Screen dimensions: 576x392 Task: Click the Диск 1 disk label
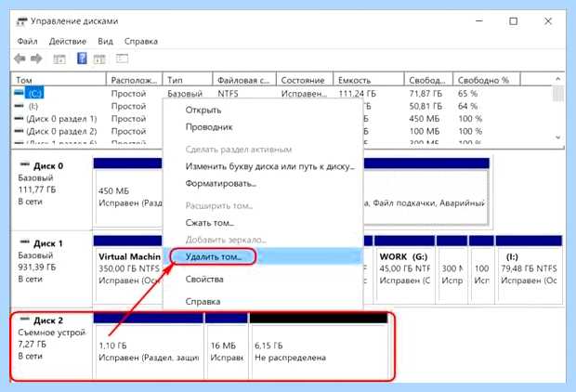pyautogui.click(x=48, y=243)
